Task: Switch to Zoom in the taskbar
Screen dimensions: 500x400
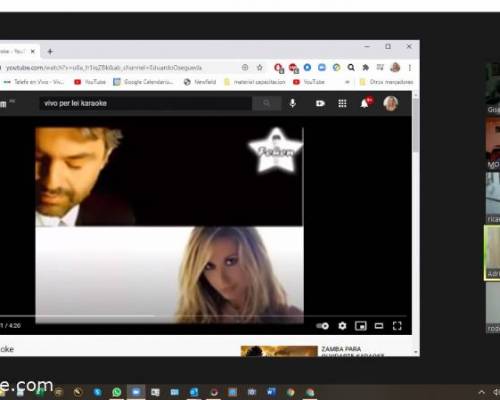Action: tap(136, 392)
